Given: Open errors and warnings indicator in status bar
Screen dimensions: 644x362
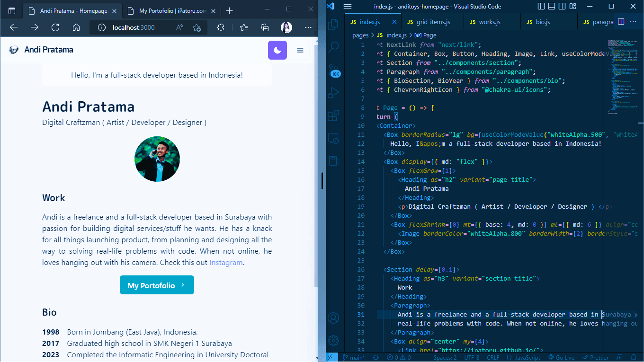Looking at the screenshot, I should point(398,357).
